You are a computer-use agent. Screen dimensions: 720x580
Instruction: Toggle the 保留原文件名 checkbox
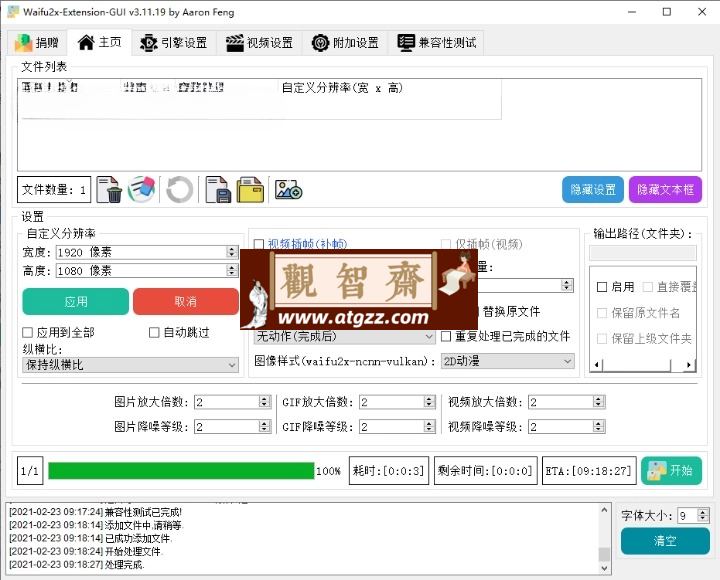tap(602, 313)
